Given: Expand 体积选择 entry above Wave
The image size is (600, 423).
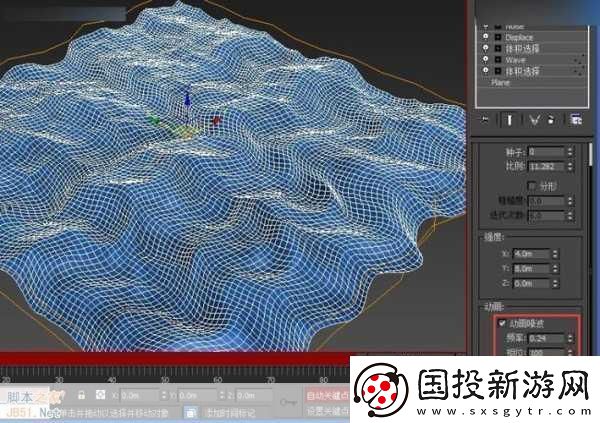Looking at the screenshot, I should pos(498,48).
